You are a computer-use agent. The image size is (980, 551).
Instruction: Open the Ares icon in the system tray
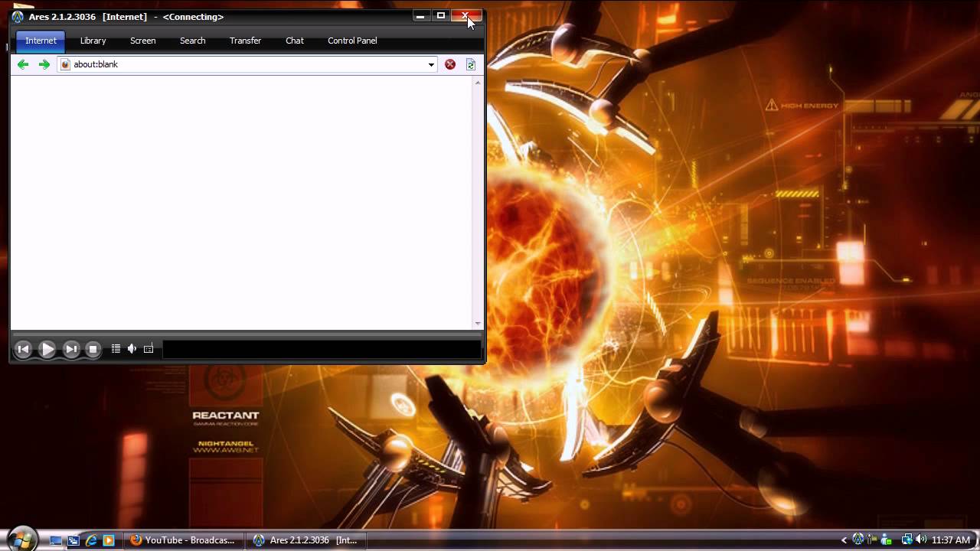858,540
